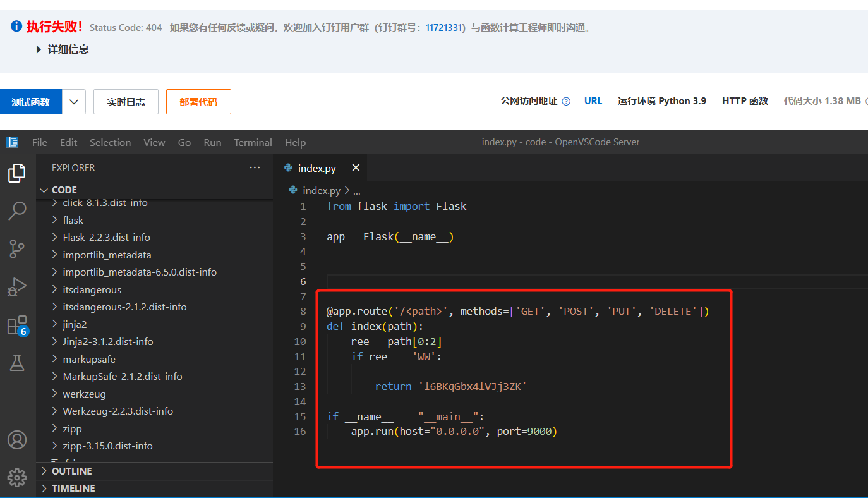The height and width of the screenshot is (498, 868).
Task: Click the 实时日志 real-time logs button
Action: click(x=126, y=102)
